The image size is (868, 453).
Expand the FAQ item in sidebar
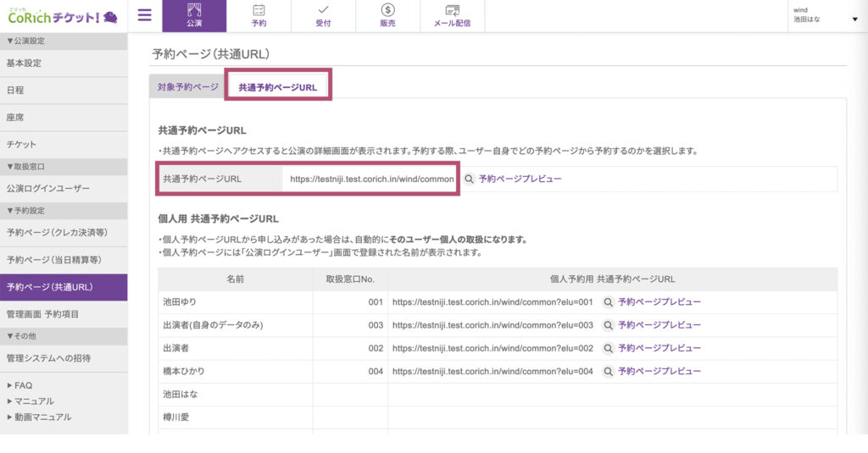click(x=23, y=385)
